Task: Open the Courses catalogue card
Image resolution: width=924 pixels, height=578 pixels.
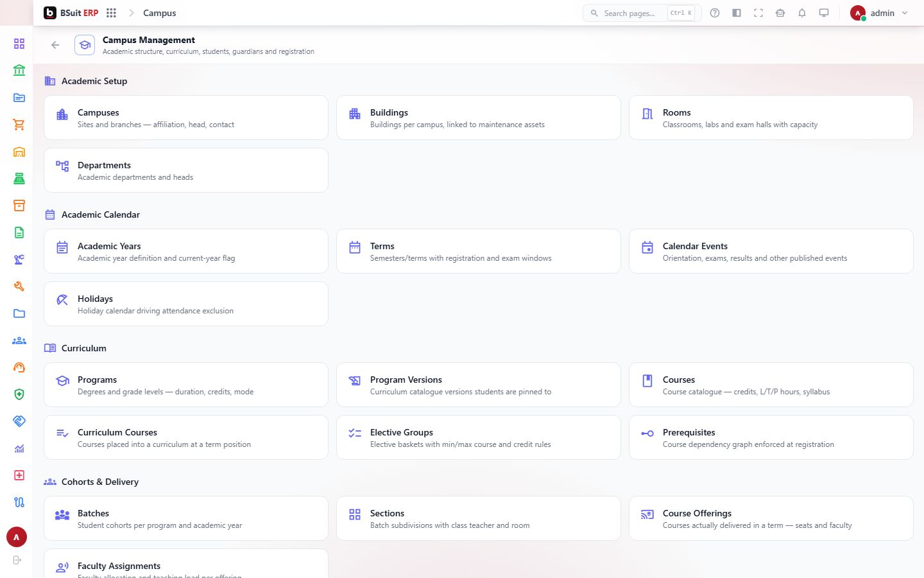Action: 771,385
